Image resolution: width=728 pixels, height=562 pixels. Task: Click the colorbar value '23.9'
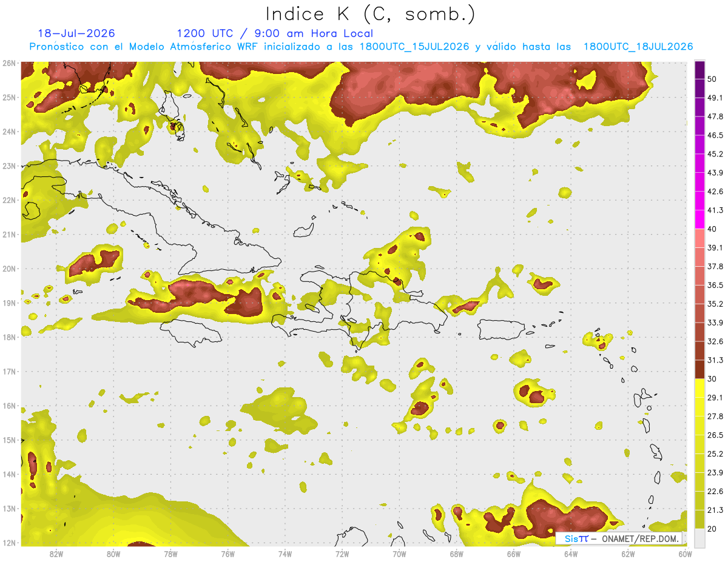[x=715, y=472]
